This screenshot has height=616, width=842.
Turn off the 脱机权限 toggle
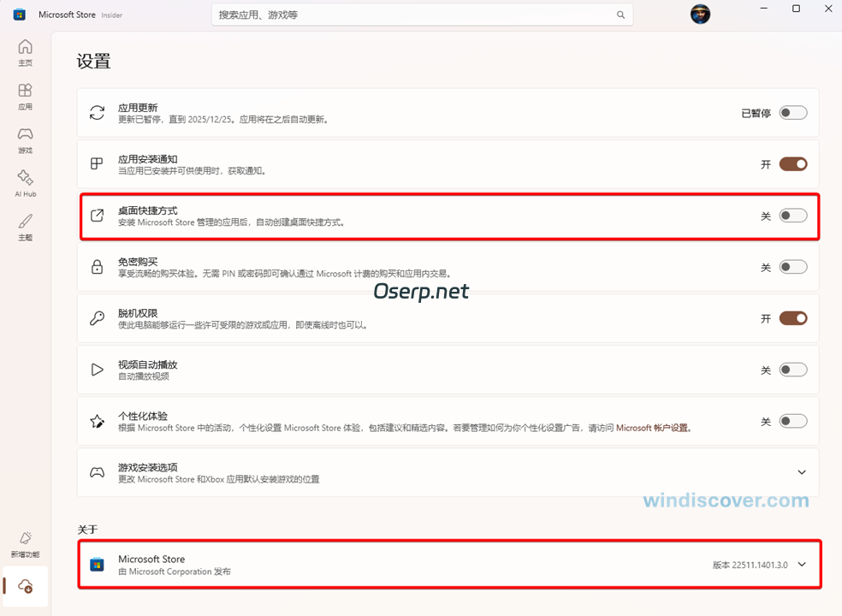click(x=792, y=317)
